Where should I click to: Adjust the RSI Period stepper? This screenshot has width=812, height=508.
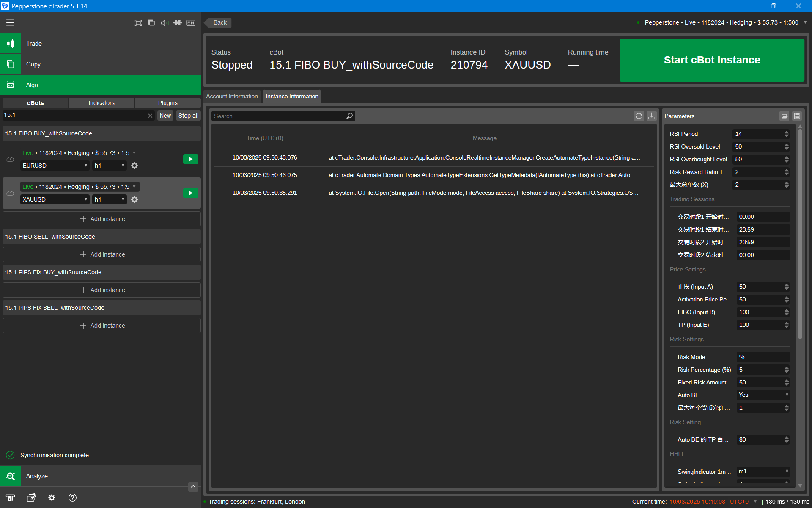787,134
